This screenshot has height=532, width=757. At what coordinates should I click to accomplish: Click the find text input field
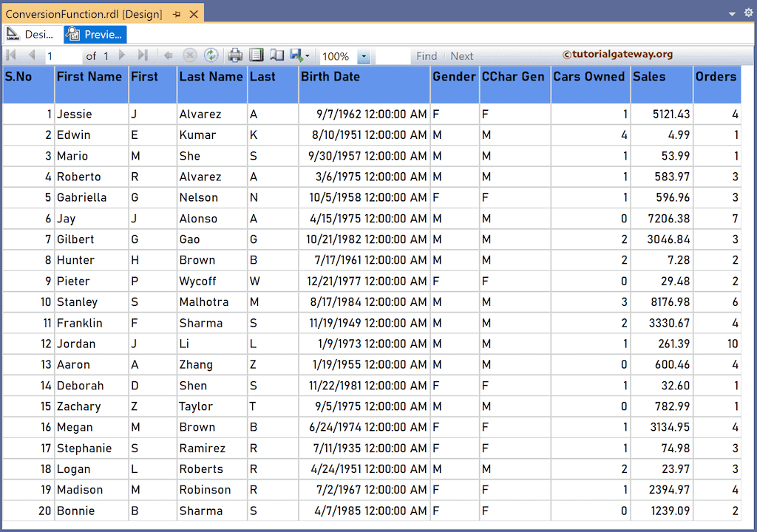(x=393, y=56)
